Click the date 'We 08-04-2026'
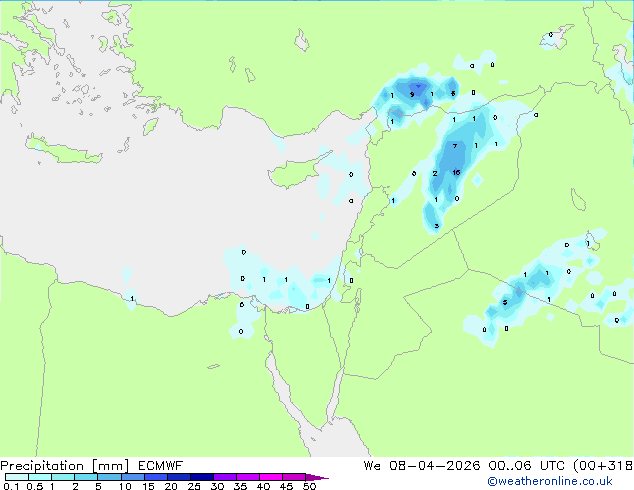634x490 pixels. pos(422,466)
